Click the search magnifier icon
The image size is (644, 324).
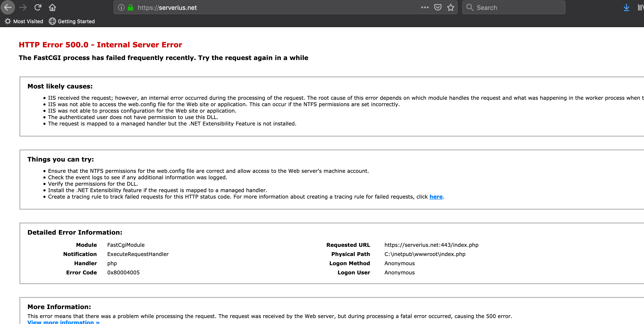[470, 8]
